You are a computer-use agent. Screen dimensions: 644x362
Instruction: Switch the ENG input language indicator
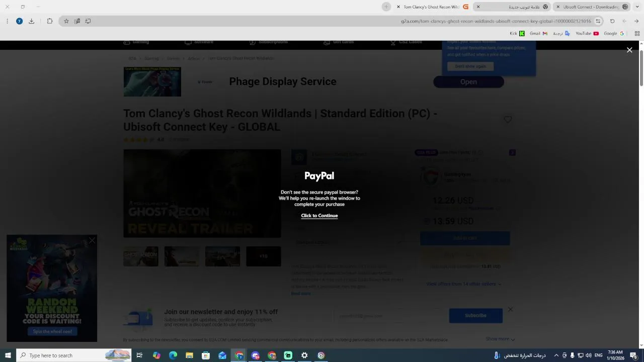[599, 355]
